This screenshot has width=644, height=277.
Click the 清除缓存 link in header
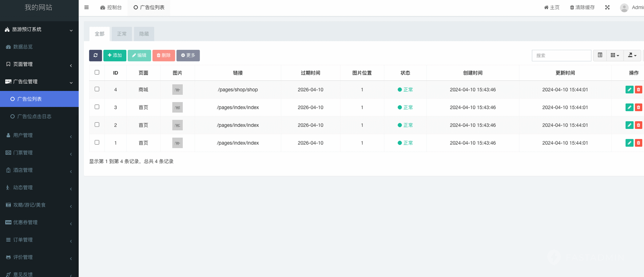[x=582, y=7]
